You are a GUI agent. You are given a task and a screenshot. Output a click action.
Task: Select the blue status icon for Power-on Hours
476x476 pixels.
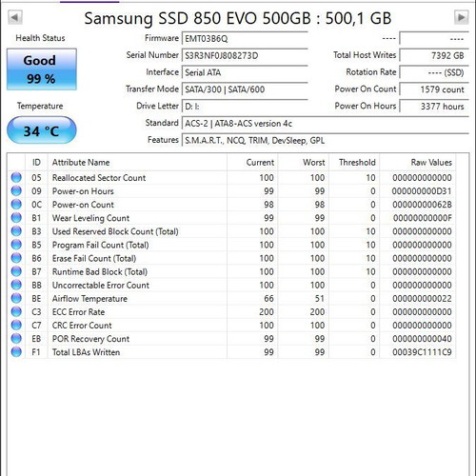click(x=16, y=190)
